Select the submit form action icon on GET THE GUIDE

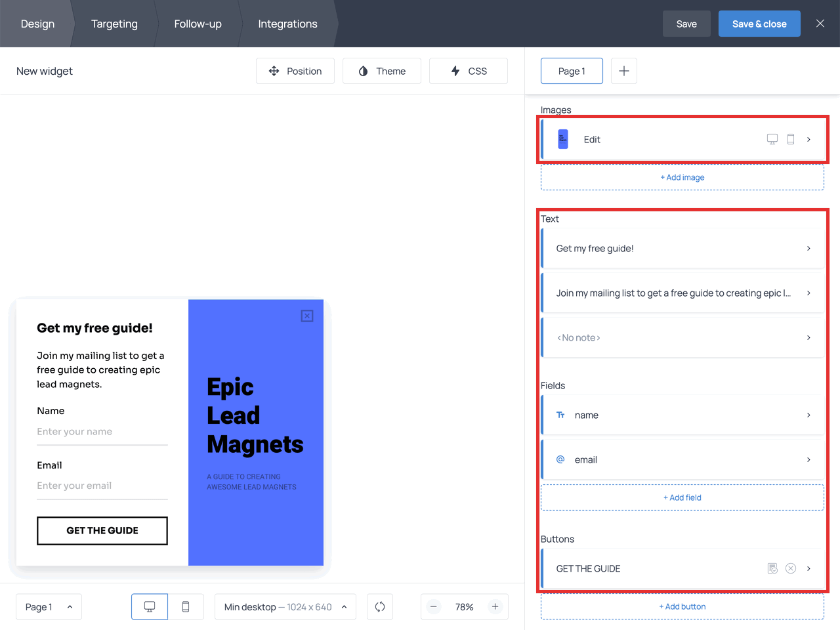pos(772,568)
